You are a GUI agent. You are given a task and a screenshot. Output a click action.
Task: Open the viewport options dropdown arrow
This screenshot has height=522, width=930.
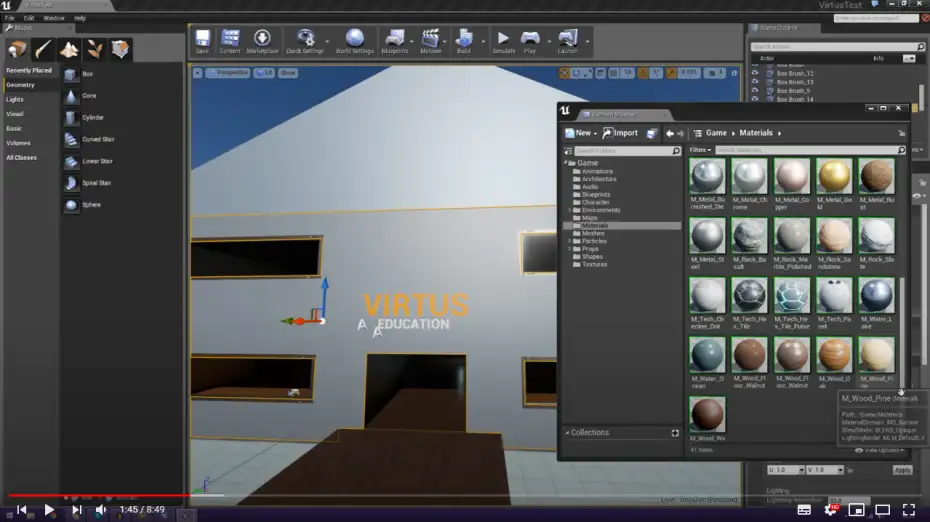pyautogui.click(x=198, y=73)
